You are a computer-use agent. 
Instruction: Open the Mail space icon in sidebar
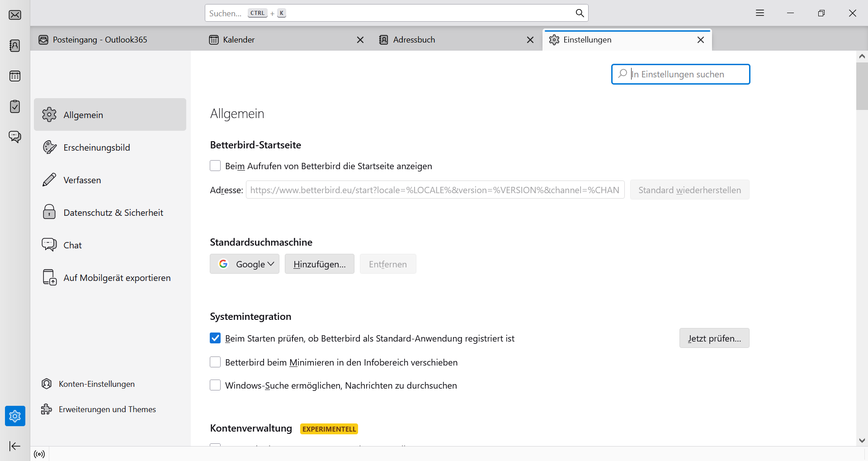pyautogui.click(x=15, y=15)
